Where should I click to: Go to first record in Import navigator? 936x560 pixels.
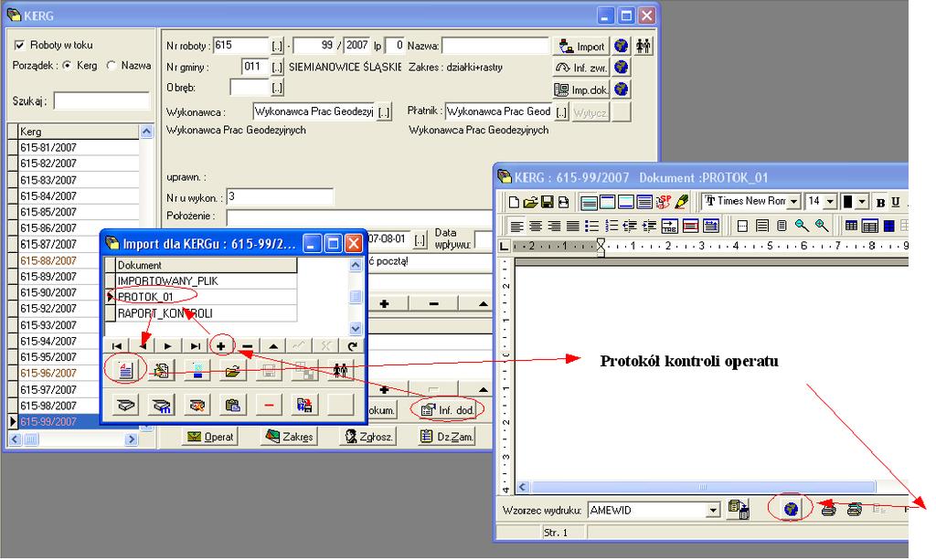point(117,346)
